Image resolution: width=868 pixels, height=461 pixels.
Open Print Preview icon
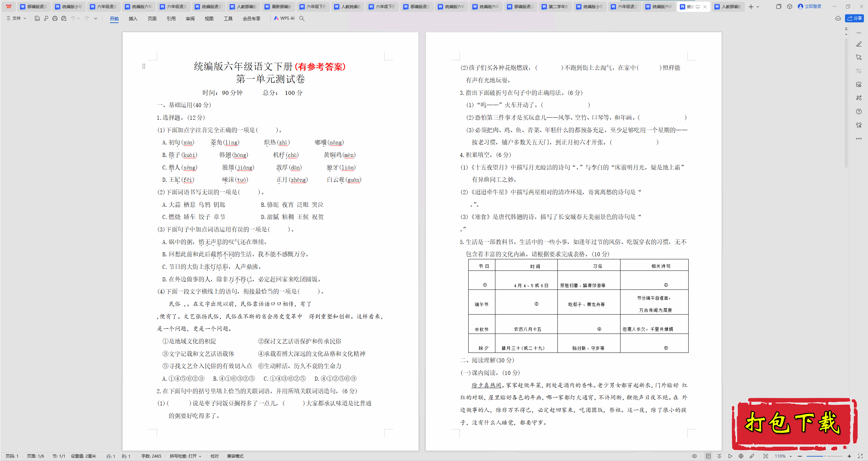(64, 18)
